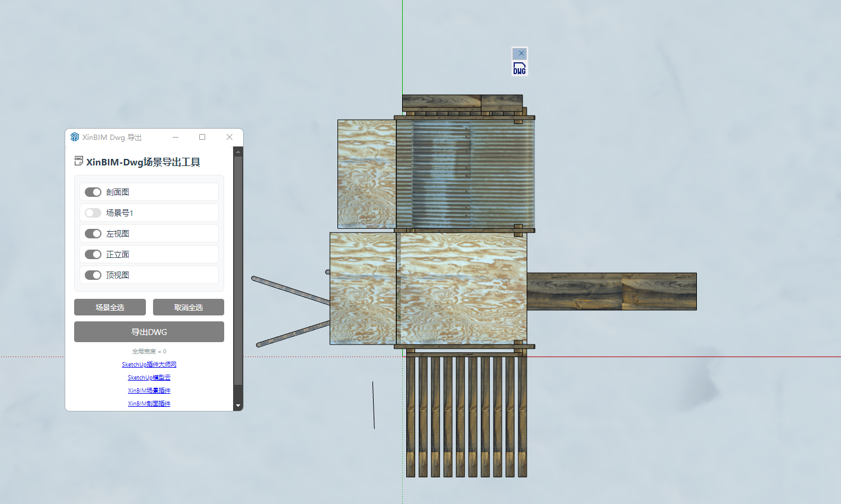Screen dimensions: 841x504
Task: Click the DWG export toolbar icon
Action: tap(520, 69)
